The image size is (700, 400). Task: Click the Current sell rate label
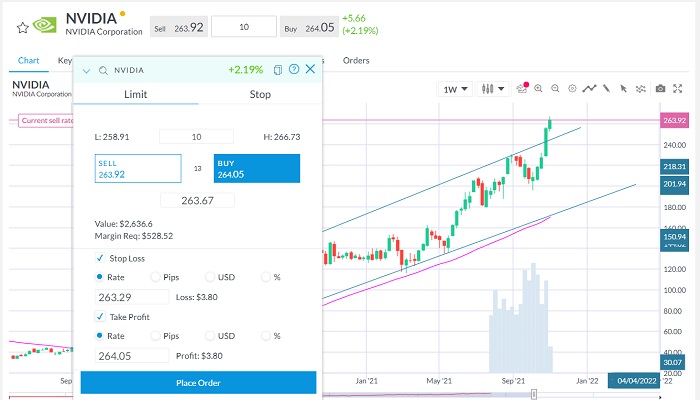pyautogui.click(x=46, y=121)
